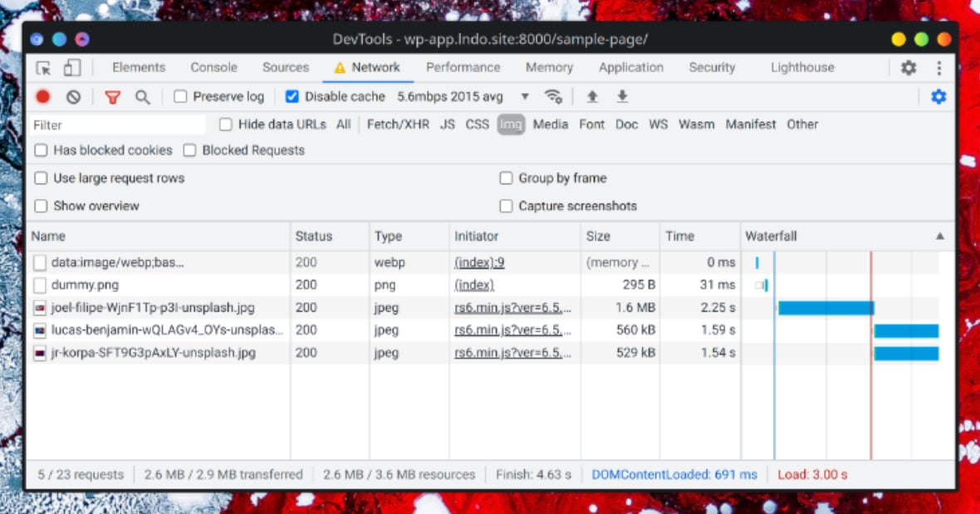The width and height of the screenshot is (980, 514).
Task: Open the rs6.min.js initiator link for joel-filipe image
Action: [x=512, y=307]
